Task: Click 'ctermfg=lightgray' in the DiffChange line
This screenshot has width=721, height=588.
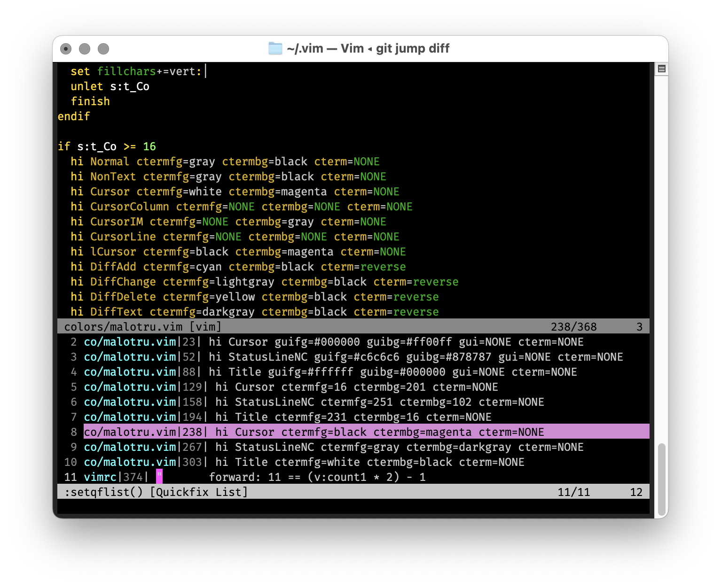Action: pyautogui.click(x=219, y=282)
